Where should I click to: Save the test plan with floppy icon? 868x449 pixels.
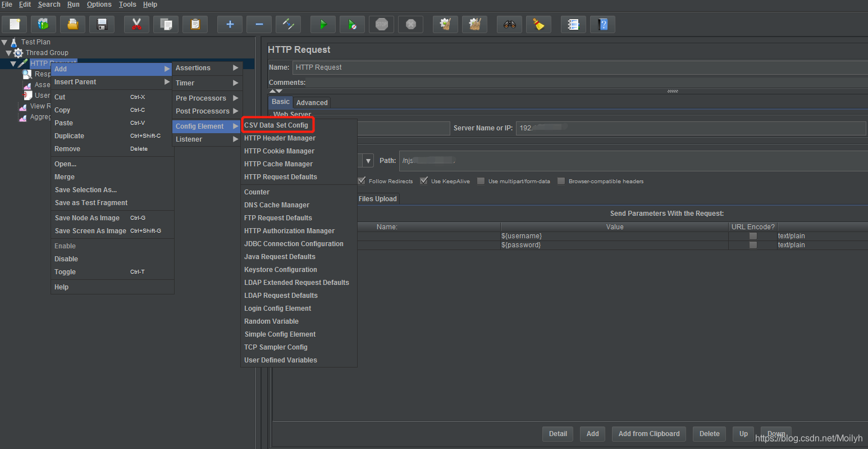tap(102, 24)
